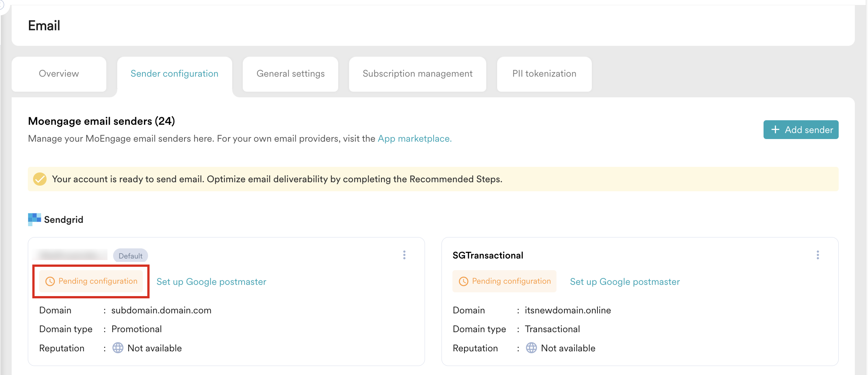Follow the App marketplace link

(x=414, y=139)
